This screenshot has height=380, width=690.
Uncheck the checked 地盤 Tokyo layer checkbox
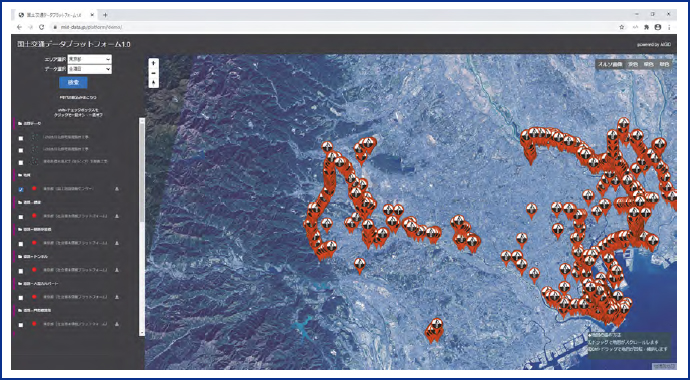pos(21,190)
